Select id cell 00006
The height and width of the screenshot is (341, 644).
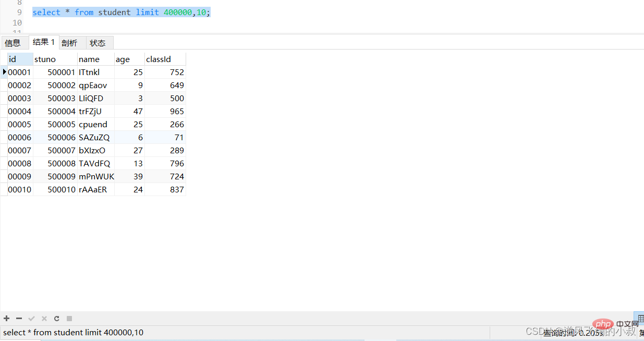(x=20, y=137)
